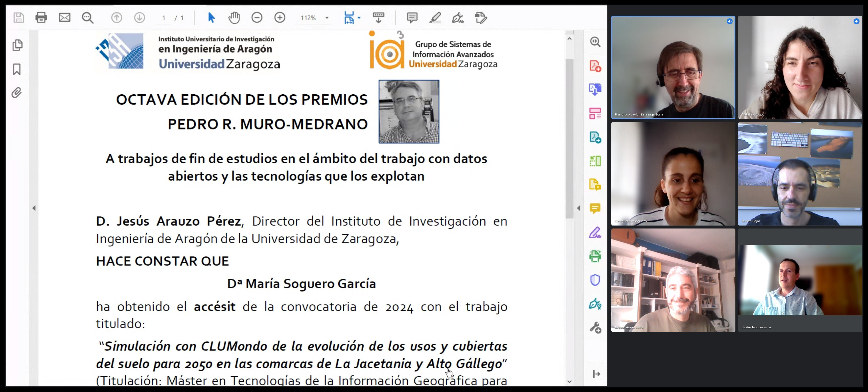Zoom out with minus circle

pos(257,17)
